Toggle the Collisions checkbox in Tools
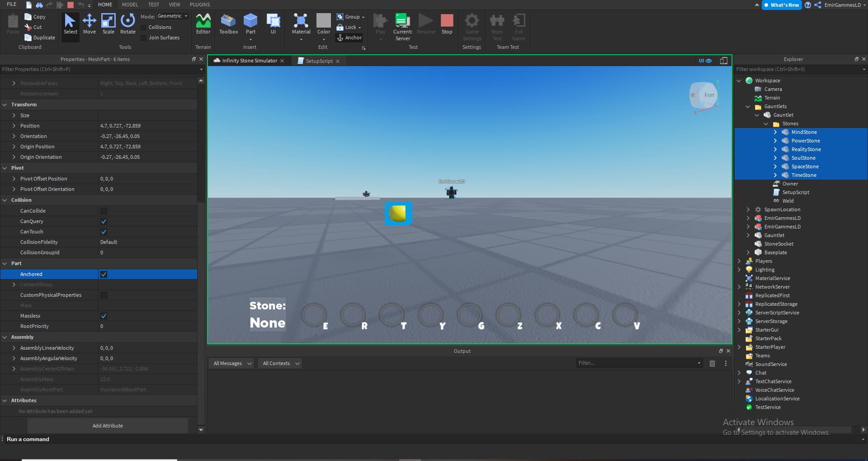Image resolution: width=868 pixels, height=461 pixels. (143, 27)
